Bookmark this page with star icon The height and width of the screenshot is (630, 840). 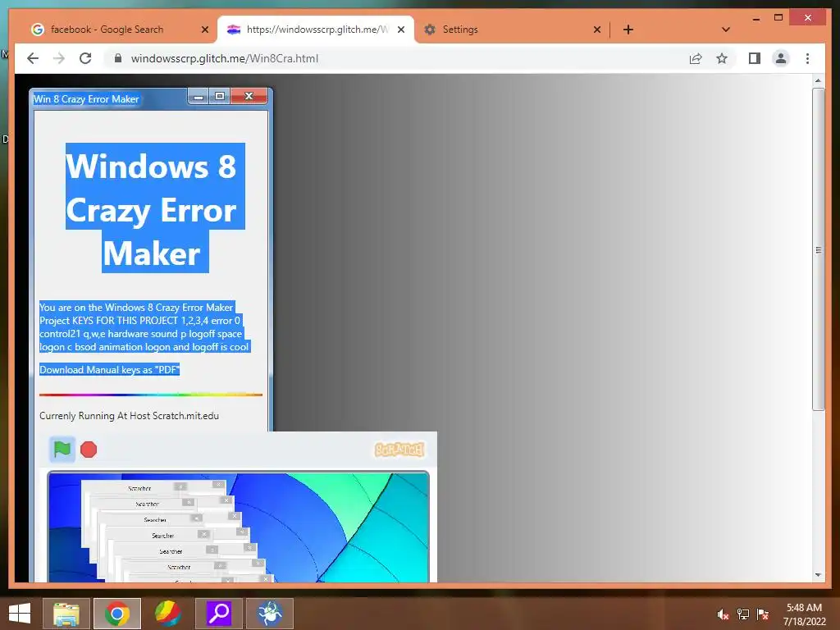tap(722, 58)
